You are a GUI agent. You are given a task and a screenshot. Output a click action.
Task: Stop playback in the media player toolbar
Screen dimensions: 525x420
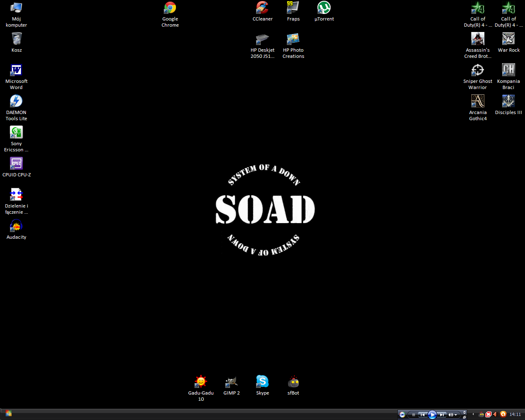pyautogui.click(x=413, y=415)
